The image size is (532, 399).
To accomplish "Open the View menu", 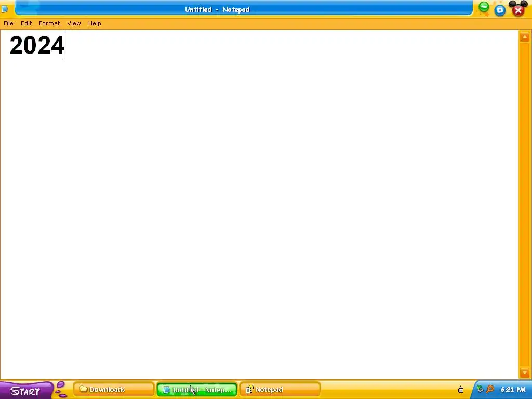I will point(74,23).
